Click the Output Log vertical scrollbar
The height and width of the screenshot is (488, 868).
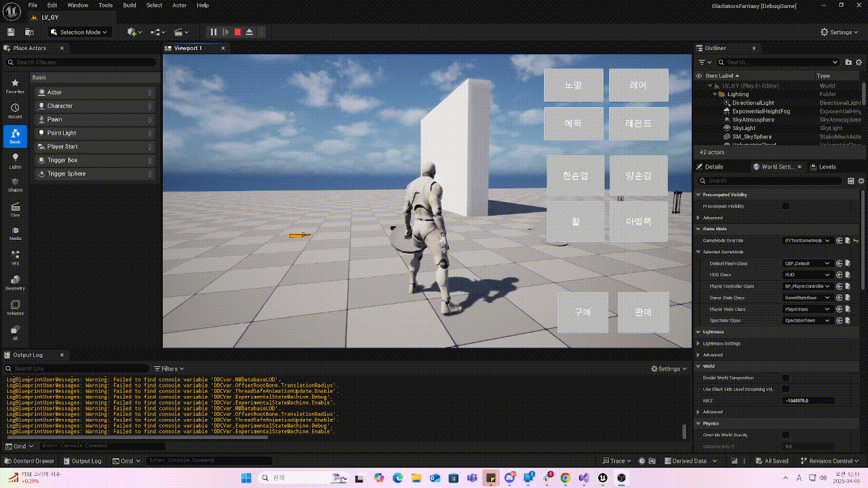[x=685, y=431]
